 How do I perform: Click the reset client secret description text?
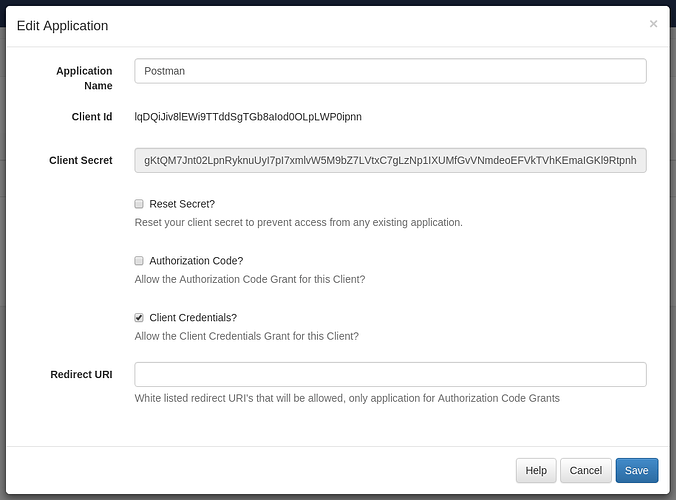(x=298, y=222)
